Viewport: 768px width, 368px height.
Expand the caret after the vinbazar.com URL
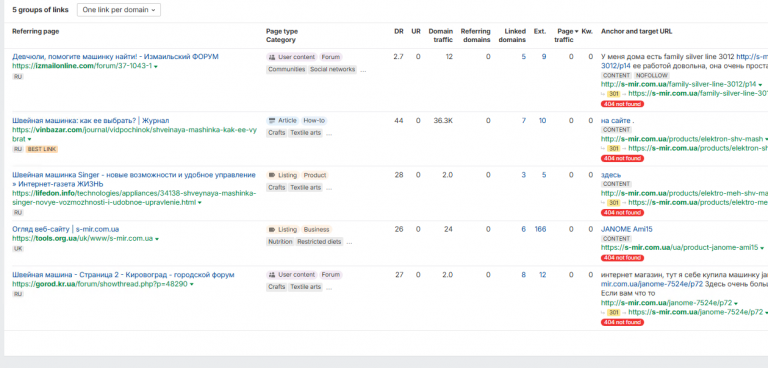[29, 140]
